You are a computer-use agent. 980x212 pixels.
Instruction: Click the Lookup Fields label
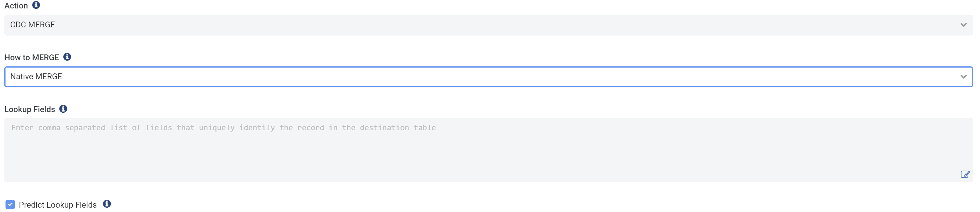point(30,109)
